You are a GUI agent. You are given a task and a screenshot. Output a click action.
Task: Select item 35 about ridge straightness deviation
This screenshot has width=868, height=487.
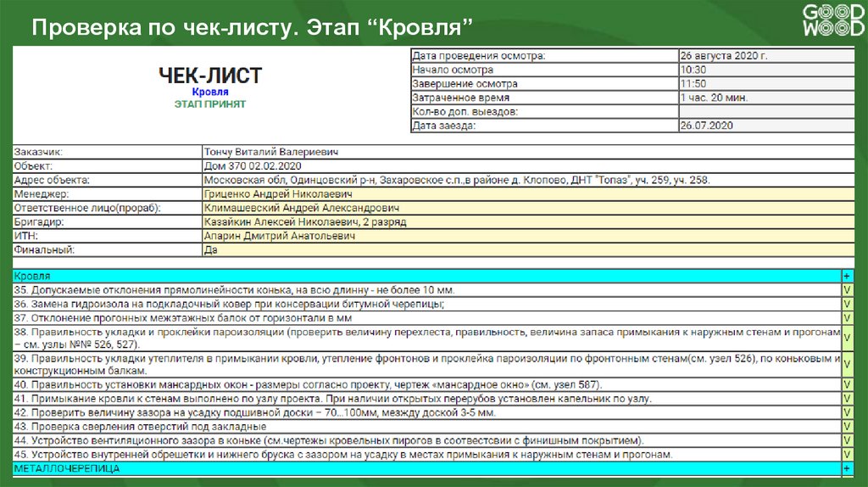point(427,290)
